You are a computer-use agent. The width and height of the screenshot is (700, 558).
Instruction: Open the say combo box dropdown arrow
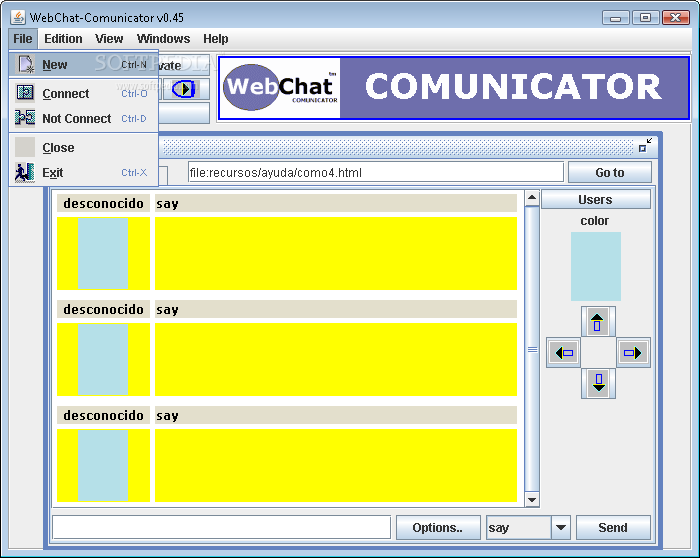click(561, 528)
